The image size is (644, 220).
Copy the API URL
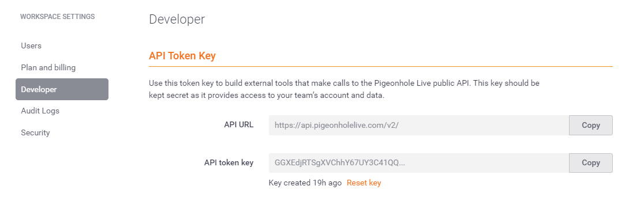pos(590,126)
